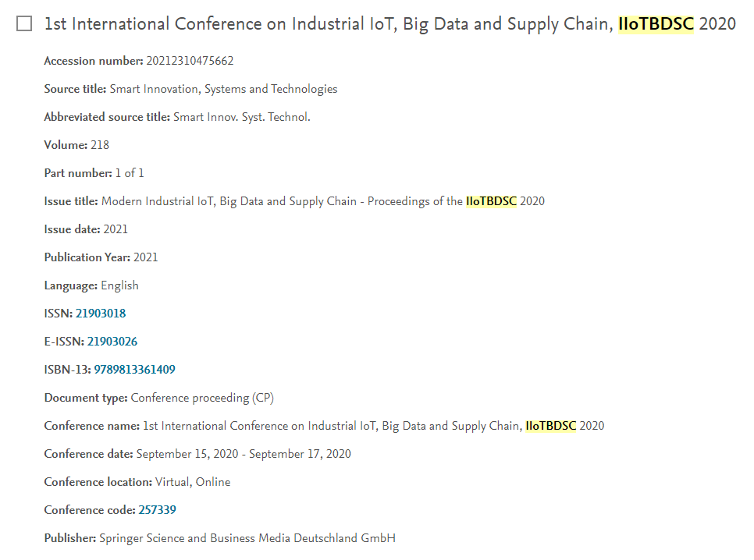Open conference code 257339 link

[x=157, y=510]
